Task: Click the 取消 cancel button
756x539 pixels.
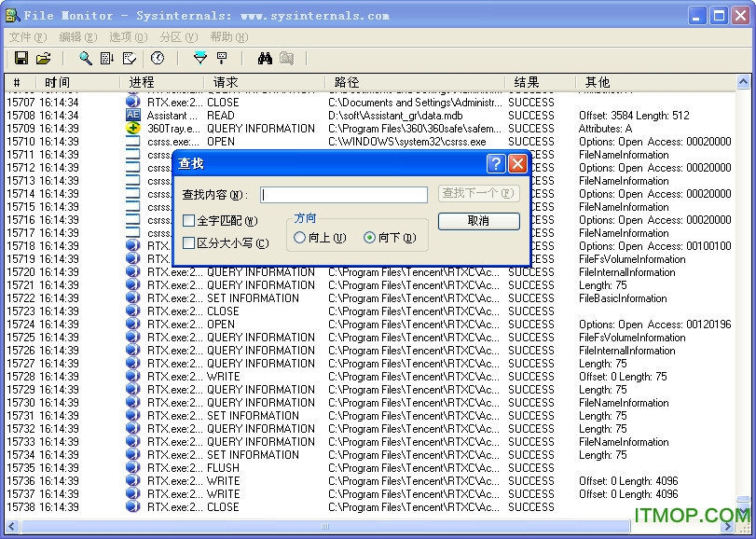Action: coord(479,221)
